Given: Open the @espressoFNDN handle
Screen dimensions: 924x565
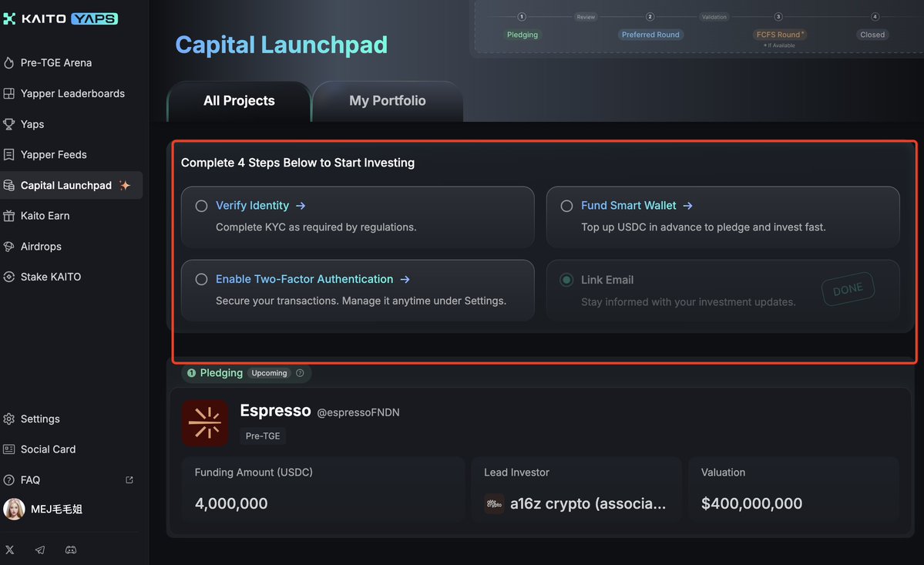Looking at the screenshot, I should 358,412.
